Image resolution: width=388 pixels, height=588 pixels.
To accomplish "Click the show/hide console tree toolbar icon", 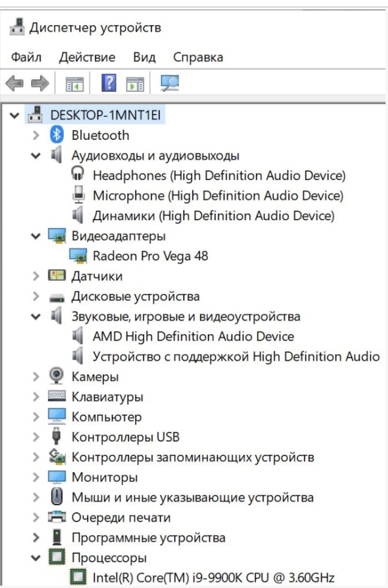I will tap(74, 84).
